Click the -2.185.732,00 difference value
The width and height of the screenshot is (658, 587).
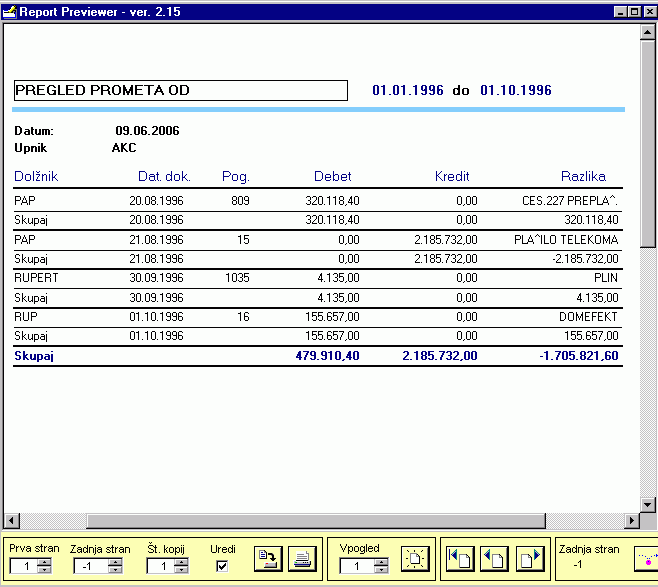pyautogui.click(x=585, y=259)
